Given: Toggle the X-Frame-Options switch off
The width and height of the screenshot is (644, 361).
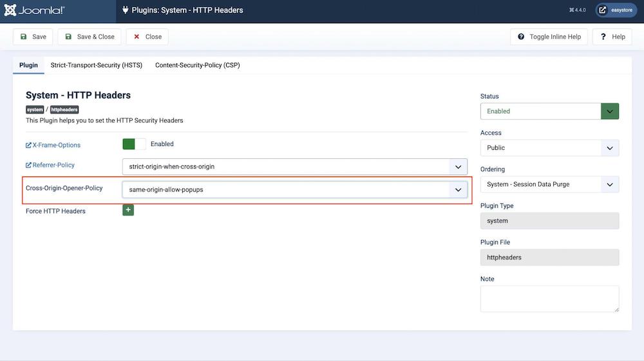Looking at the screenshot, I should 134,144.
